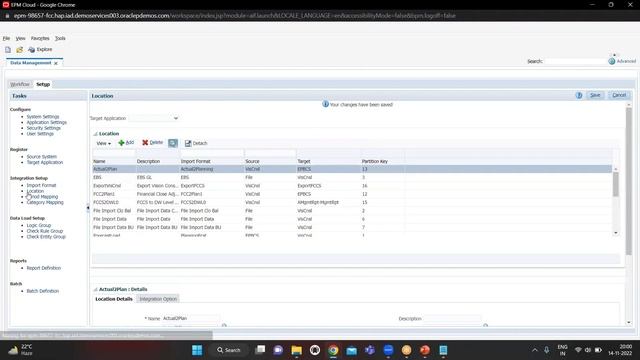Open Target Application task link

tap(45, 162)
